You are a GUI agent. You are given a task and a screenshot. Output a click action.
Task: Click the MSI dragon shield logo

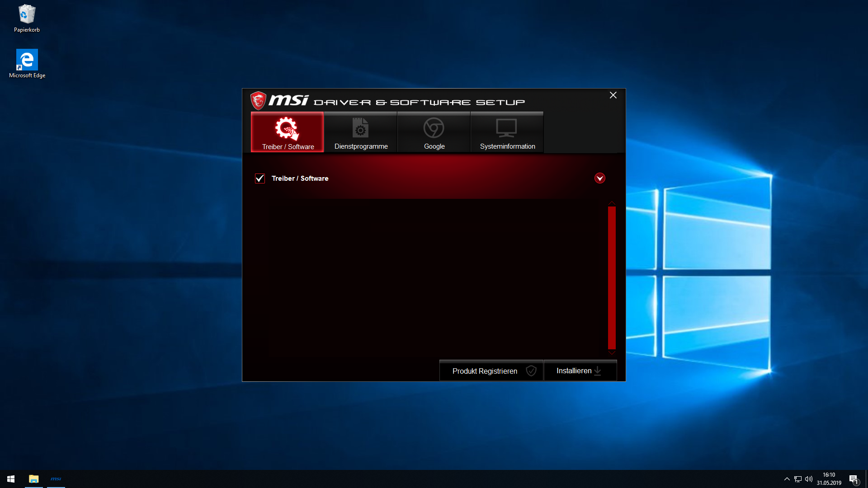click(x=258, y=100)
